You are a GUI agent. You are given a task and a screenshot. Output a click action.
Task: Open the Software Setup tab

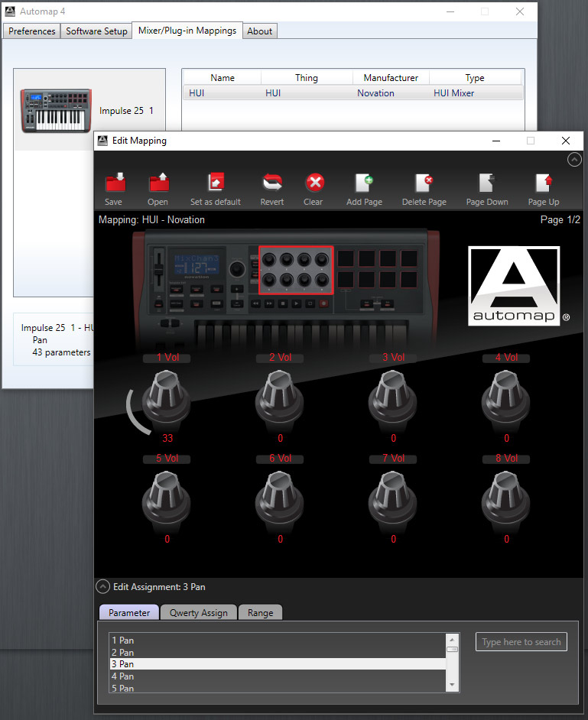[96, 31]
